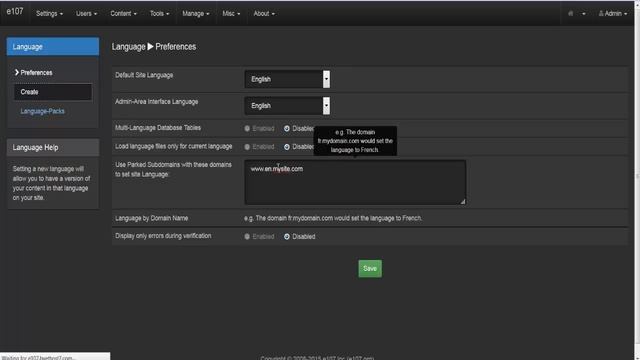Open the Create language page
This screenshot has width=640, height=360.
(x=53, y=92)
